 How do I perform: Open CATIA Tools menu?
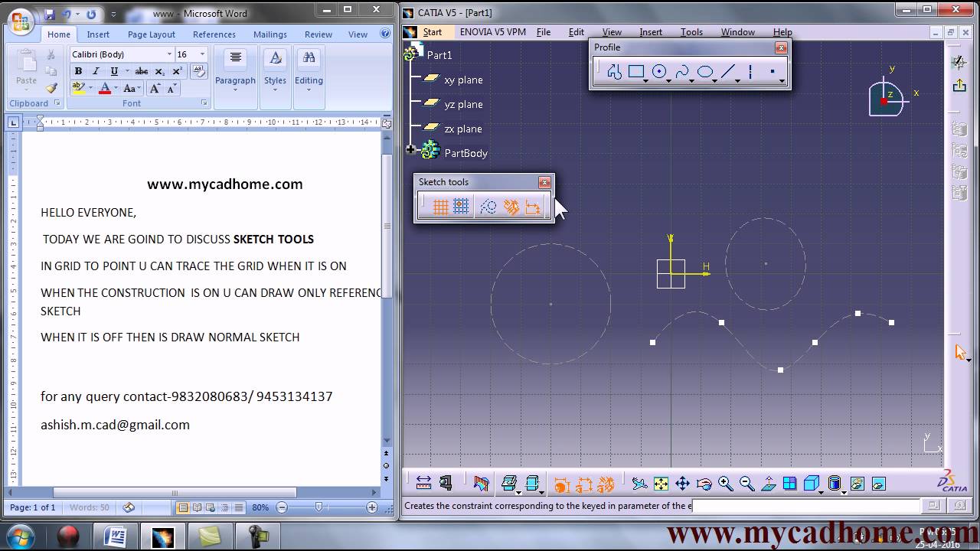pyautogui.click(x=691, y=32)
